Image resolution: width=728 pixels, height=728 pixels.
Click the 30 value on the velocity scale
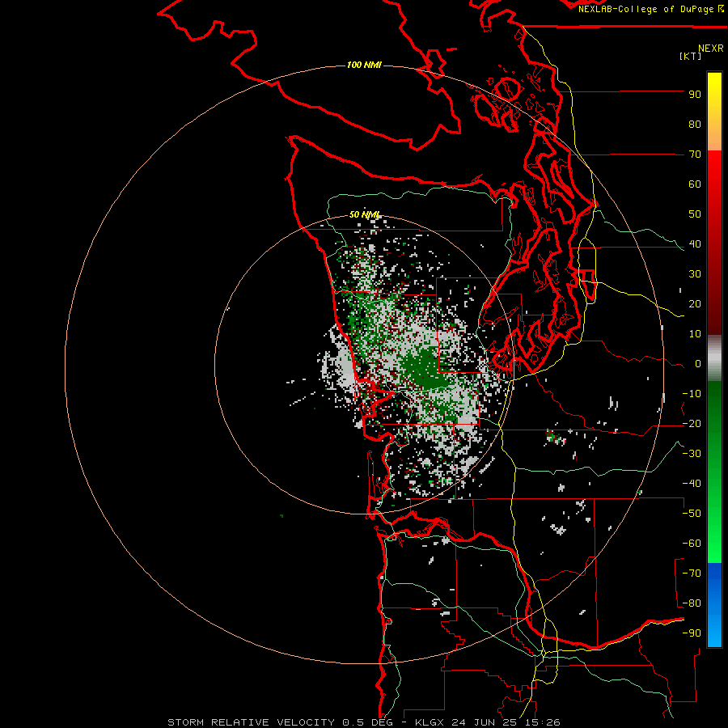click(x=695, y=274)
